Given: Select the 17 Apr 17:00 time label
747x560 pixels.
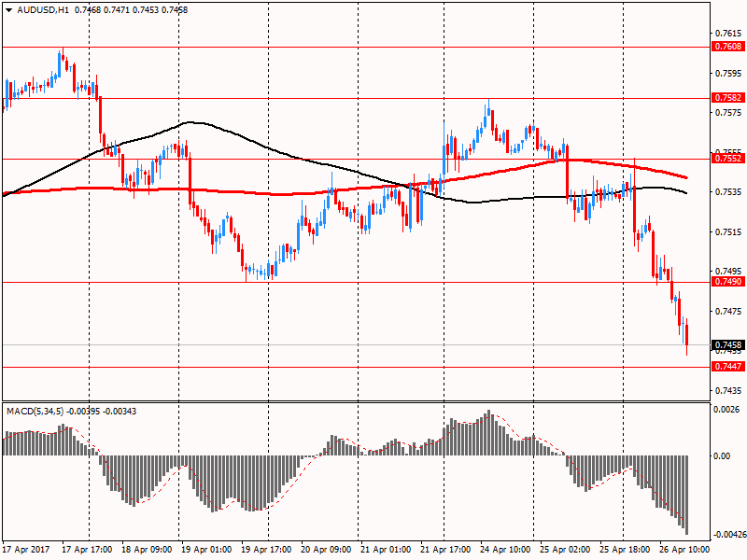Looking at the screenshot, I should 88,551.
